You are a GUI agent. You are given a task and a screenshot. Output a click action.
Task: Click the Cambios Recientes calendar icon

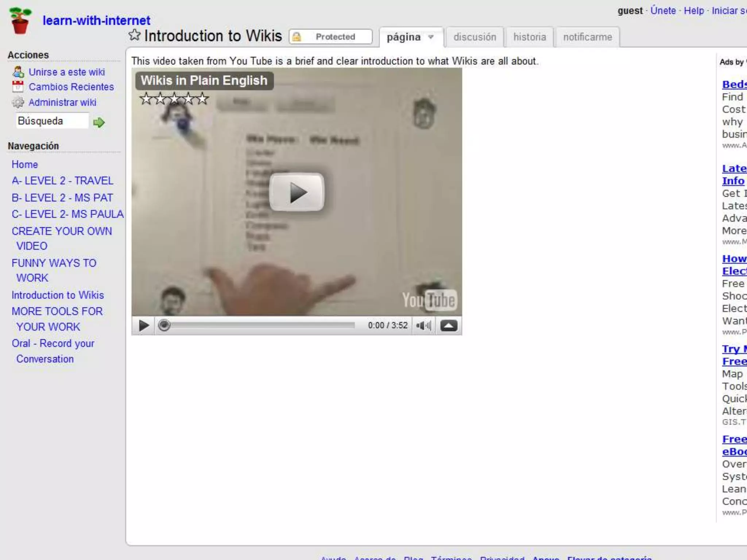(18, 87)
